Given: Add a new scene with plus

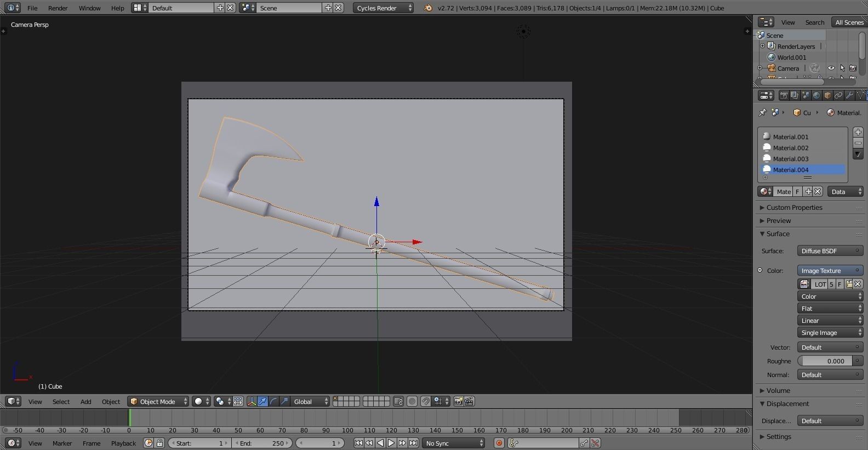Looking at the screenshot, I should coord(328,8).
